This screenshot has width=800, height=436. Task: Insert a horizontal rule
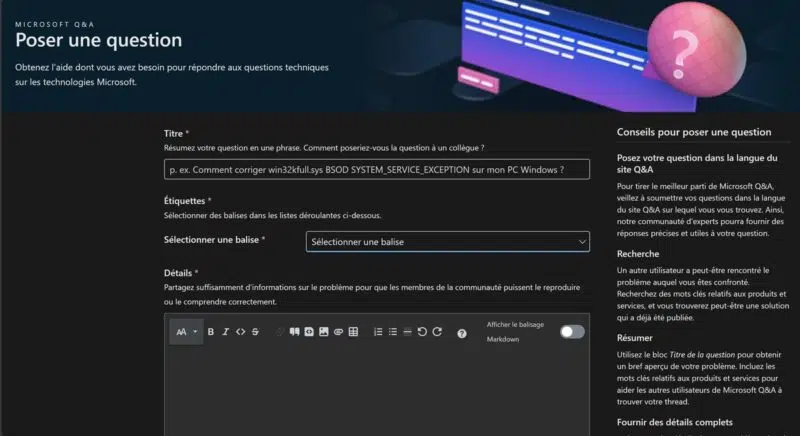[407, 331]
